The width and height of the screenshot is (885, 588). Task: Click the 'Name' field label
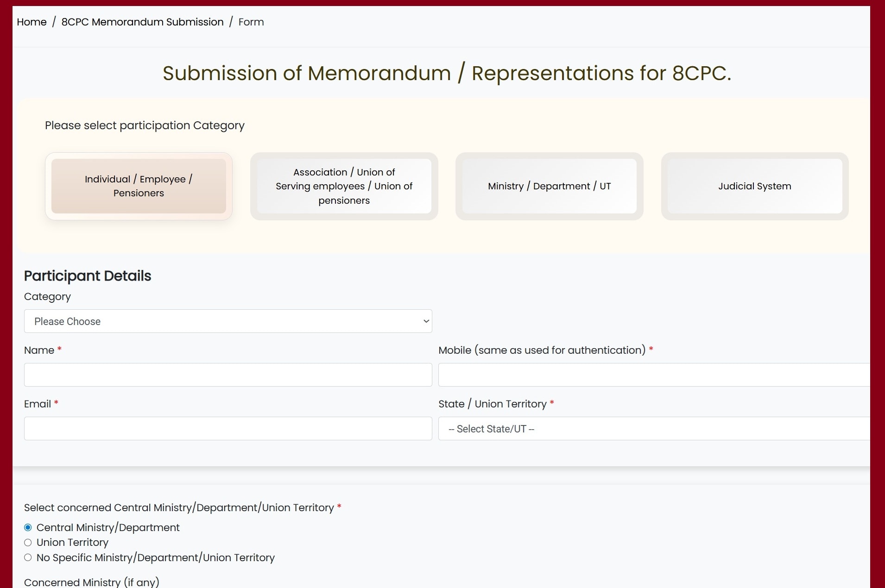point(39,350)
